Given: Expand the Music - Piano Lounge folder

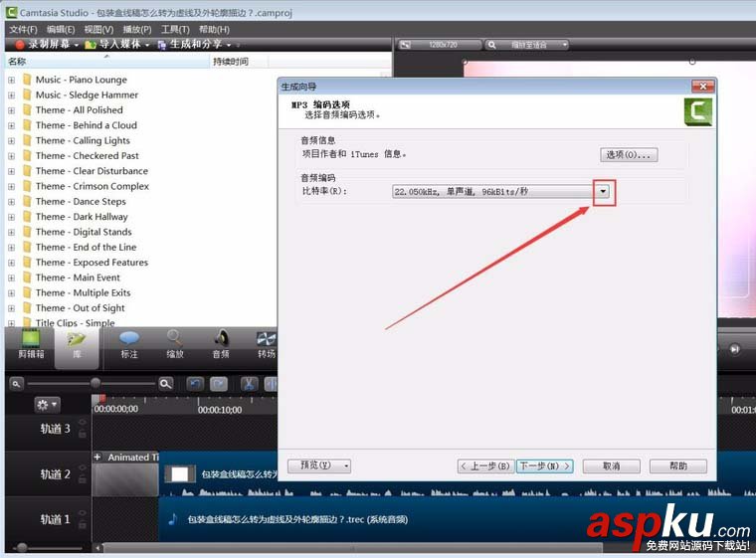Looking at the screenshot, I should (12, 80).
